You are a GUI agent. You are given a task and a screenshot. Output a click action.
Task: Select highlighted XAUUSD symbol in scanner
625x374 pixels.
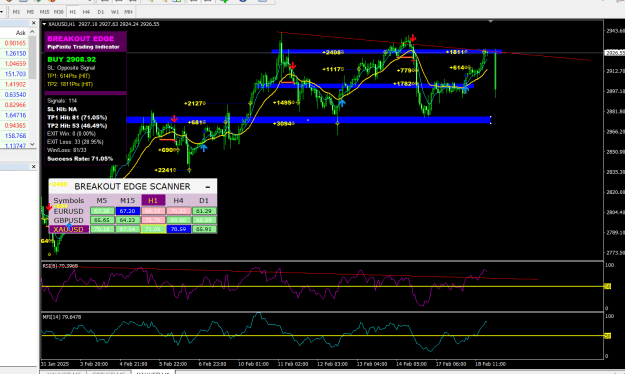coord(69,230)
